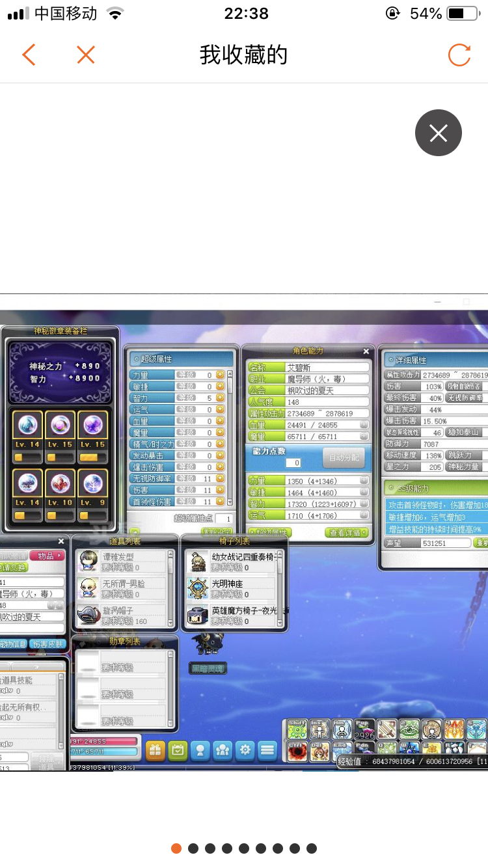This screenshot has height=868, width=488.
Task: Click the 超级属性 panel header
Action: click(181, 359)
